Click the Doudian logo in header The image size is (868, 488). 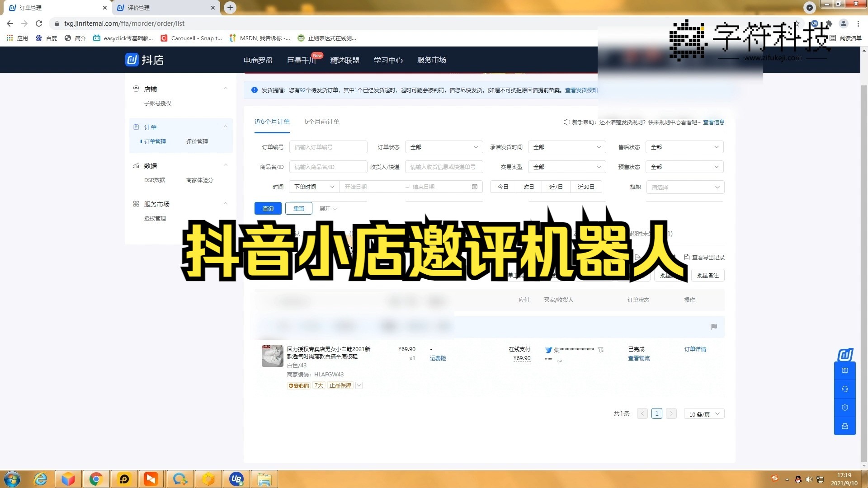point(144,60)
